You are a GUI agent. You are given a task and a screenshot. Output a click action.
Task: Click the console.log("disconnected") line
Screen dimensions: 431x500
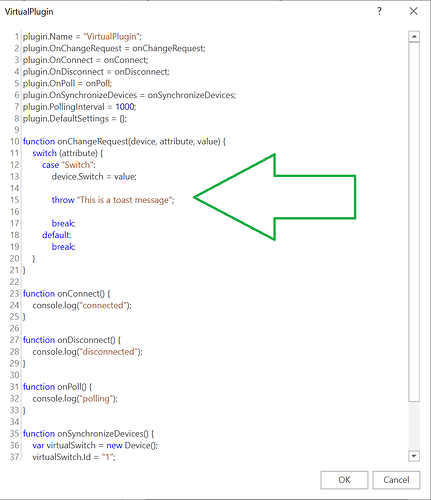87,352
